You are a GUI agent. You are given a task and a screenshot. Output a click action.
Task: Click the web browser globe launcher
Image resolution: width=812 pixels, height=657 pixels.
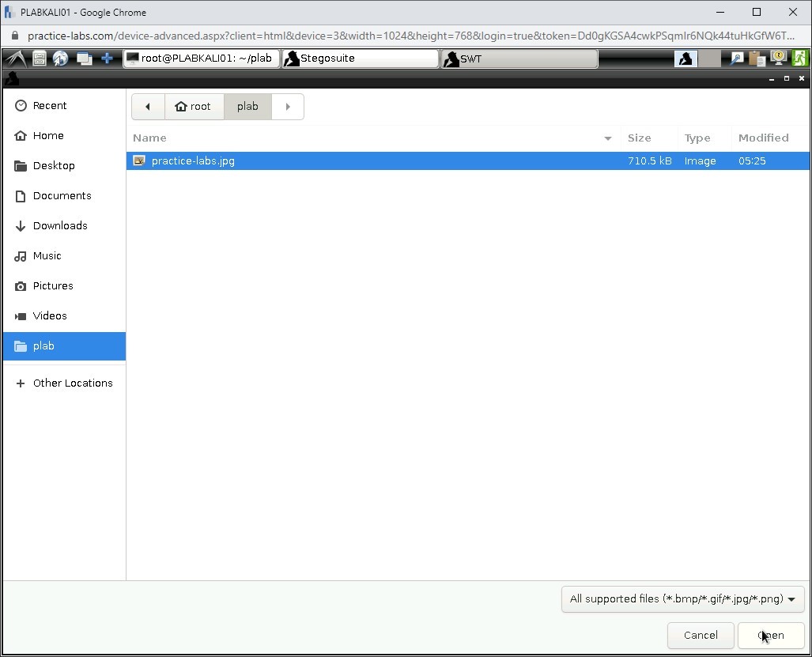coord(61,59)
